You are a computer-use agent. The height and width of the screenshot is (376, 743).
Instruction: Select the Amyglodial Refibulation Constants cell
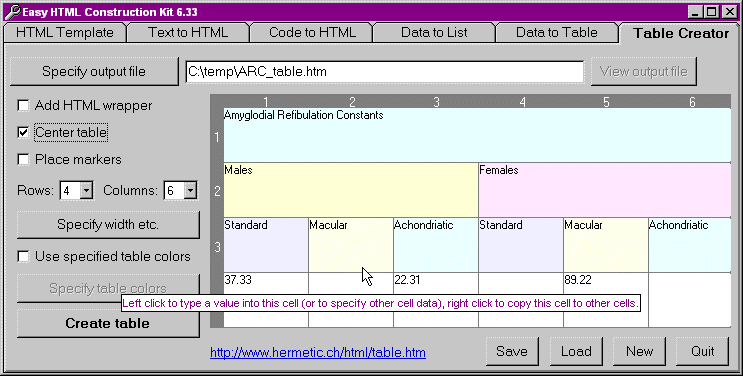pos(477,135)
